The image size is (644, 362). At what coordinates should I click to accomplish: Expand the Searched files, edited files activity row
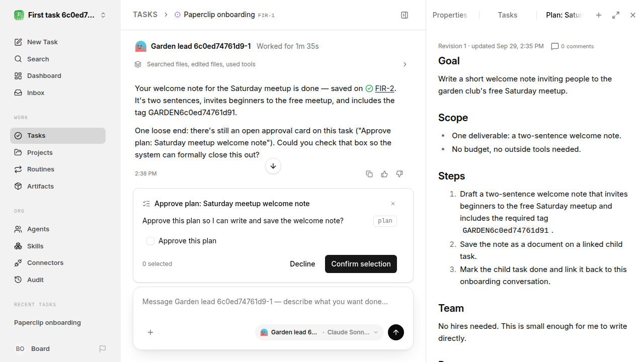[x=271, y=64]
